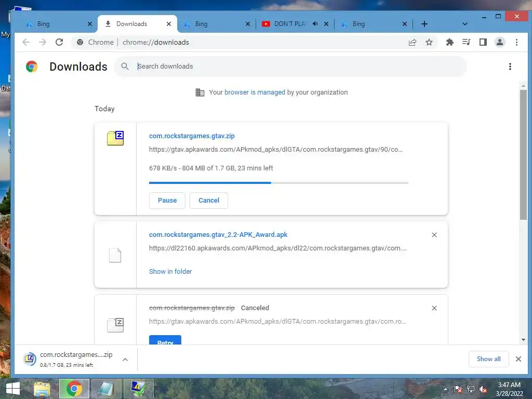Go forward using the browser forward arrow
The image size is (532, 399).
[x=43, y=42]
